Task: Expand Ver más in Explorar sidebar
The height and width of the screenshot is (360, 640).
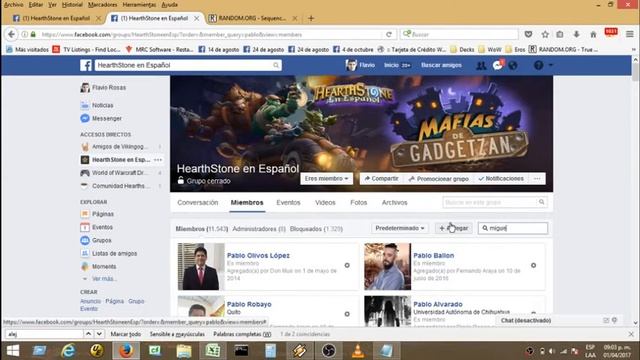Action: point(104,279)
